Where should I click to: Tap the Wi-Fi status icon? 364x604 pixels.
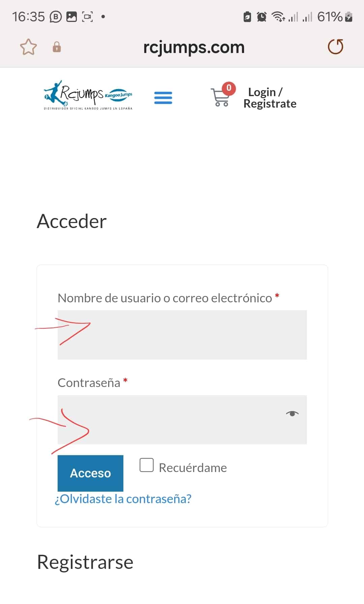(278, 17)
